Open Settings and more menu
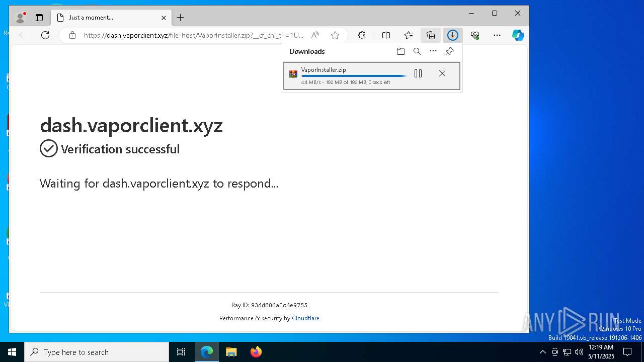Image resolution: width=644 pixels, height=362 pixels. 497,35
